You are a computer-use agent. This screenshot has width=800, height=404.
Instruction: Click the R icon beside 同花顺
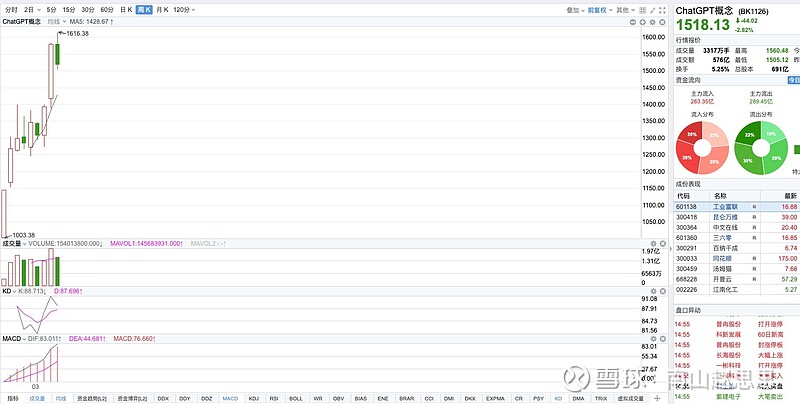754,259
